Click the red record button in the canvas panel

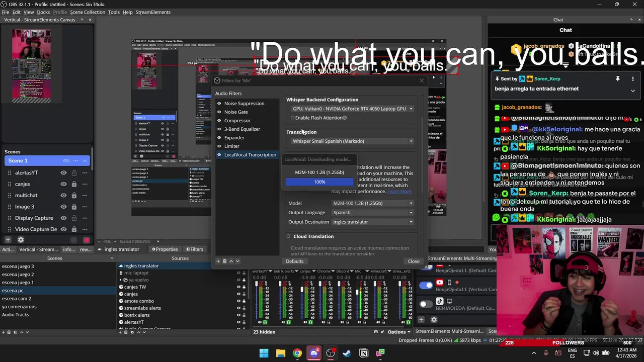(86, 240)
